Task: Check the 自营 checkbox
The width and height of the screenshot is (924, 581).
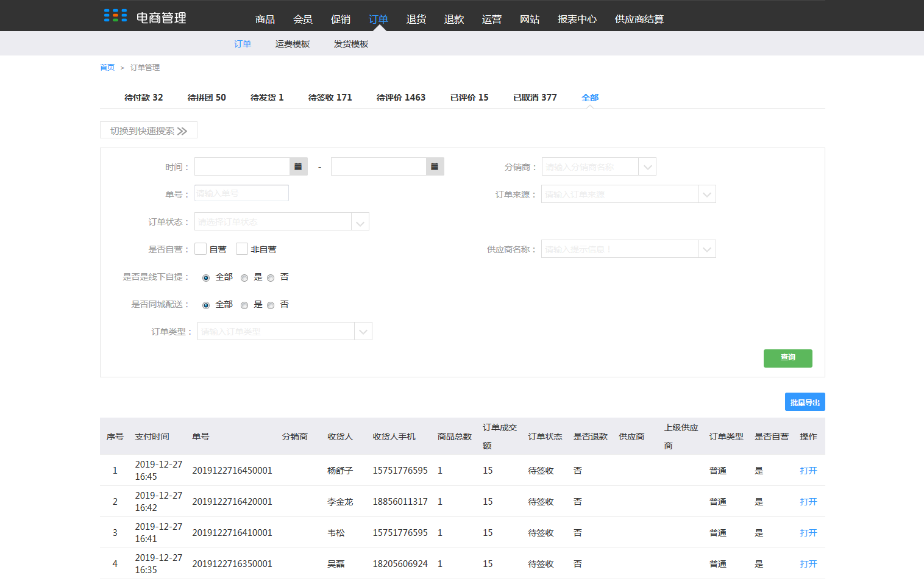Action: [x=201, y=249]
